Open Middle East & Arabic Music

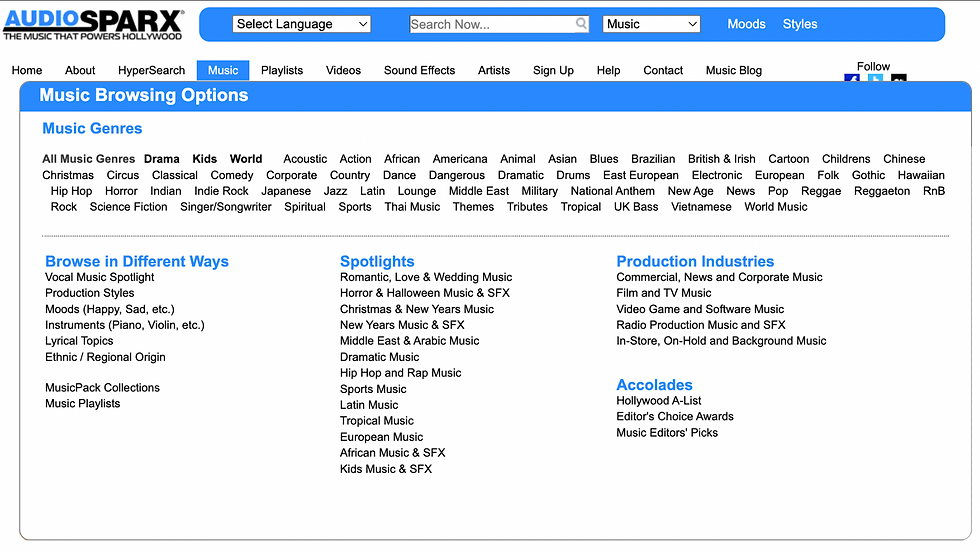coord(409,341)
